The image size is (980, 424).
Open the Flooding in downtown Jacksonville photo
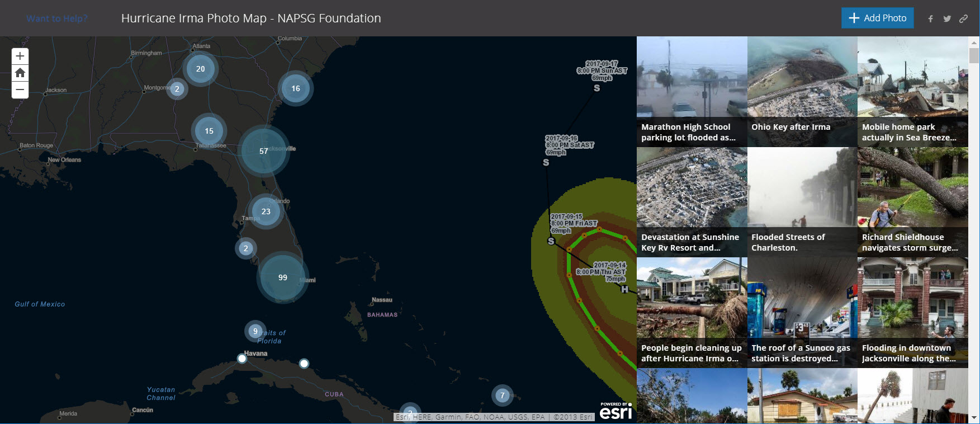pos(913,312)
